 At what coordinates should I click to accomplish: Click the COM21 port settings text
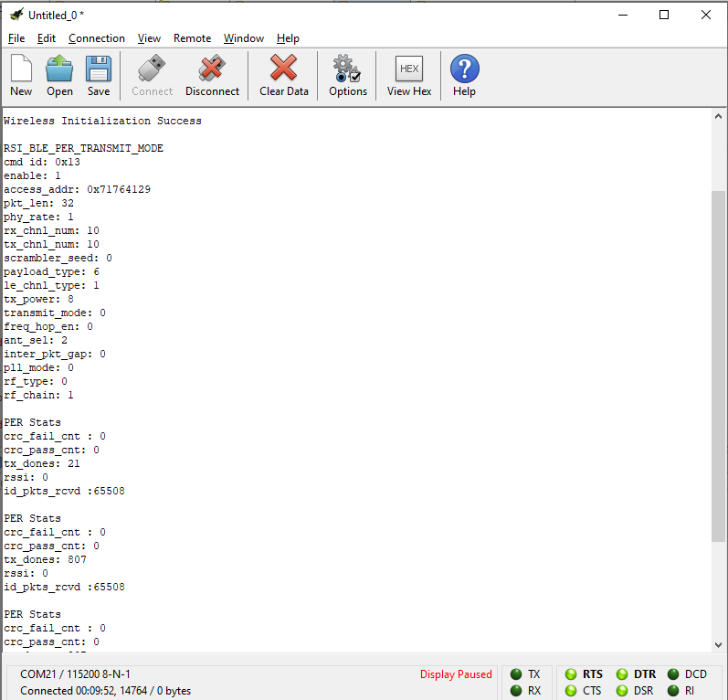tap(75, 674)
